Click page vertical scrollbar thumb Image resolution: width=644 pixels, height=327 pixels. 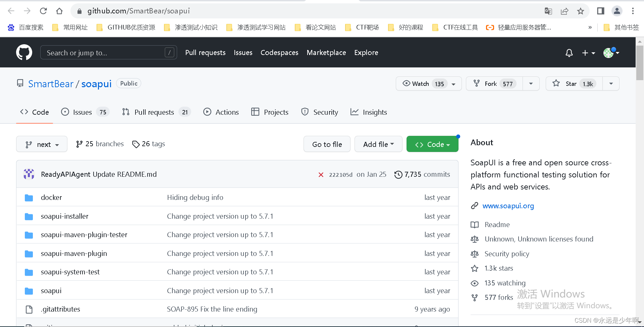640,63
